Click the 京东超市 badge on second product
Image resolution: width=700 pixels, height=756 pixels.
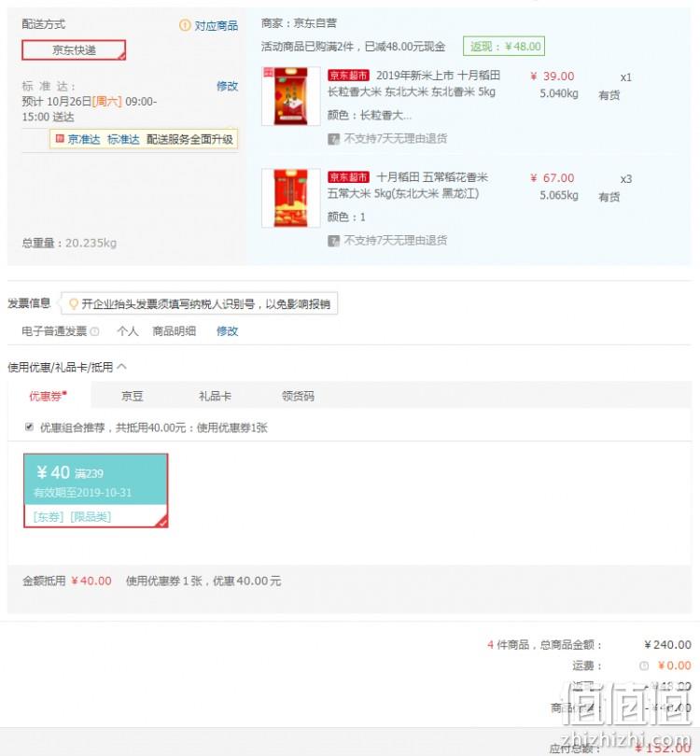[348, 177]
